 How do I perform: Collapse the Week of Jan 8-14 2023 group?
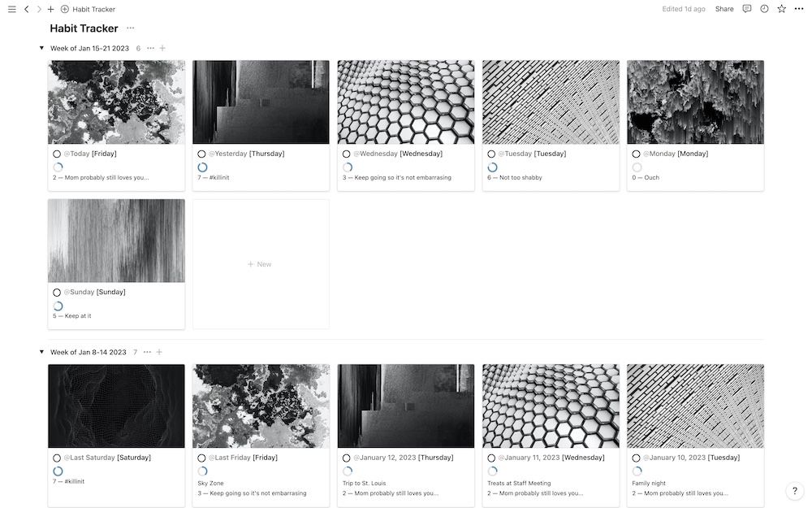tap(42, 352)
